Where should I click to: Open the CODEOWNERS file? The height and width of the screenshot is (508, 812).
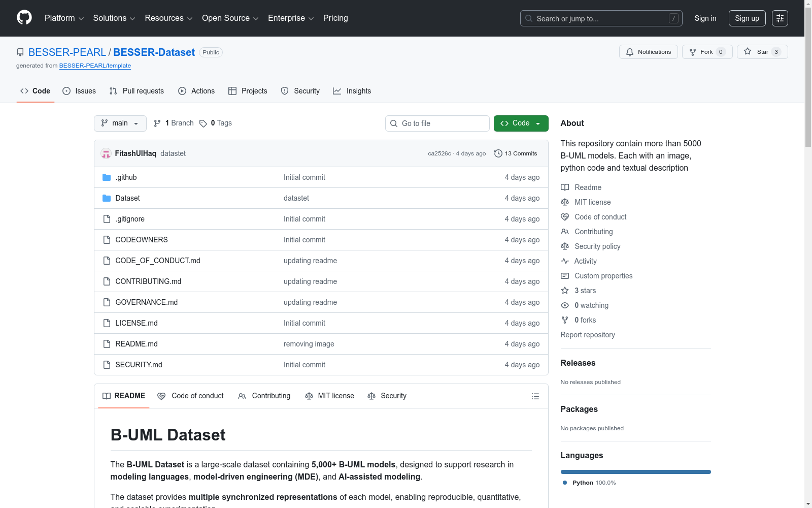pos(142,240)
